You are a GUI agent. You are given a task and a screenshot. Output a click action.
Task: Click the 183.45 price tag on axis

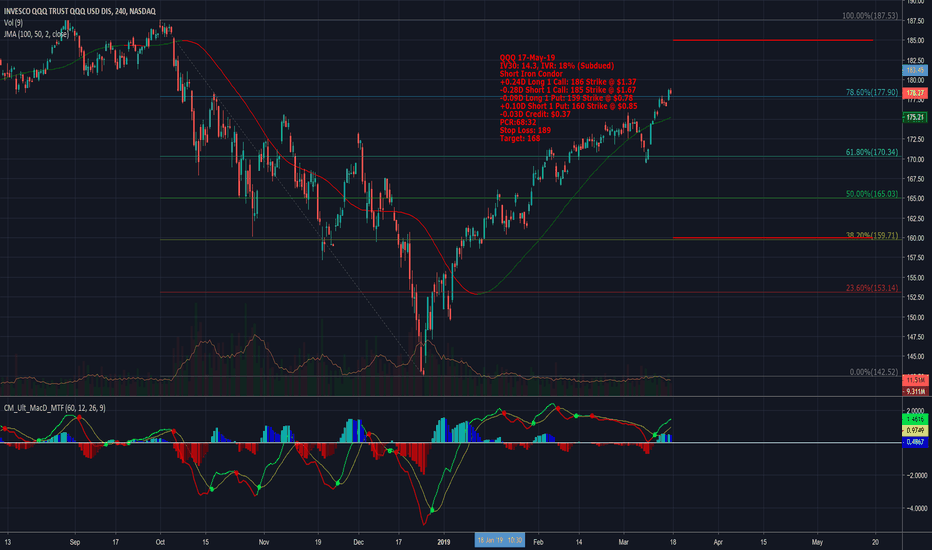[x=915, y=70]
